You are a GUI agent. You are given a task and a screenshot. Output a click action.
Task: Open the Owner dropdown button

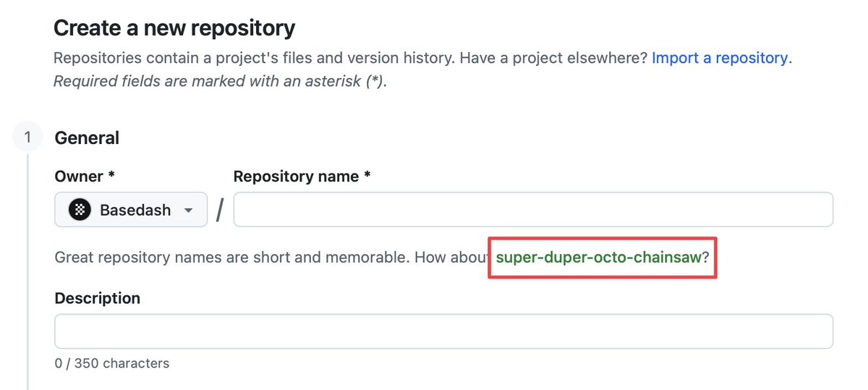click(x=131, y=210)
